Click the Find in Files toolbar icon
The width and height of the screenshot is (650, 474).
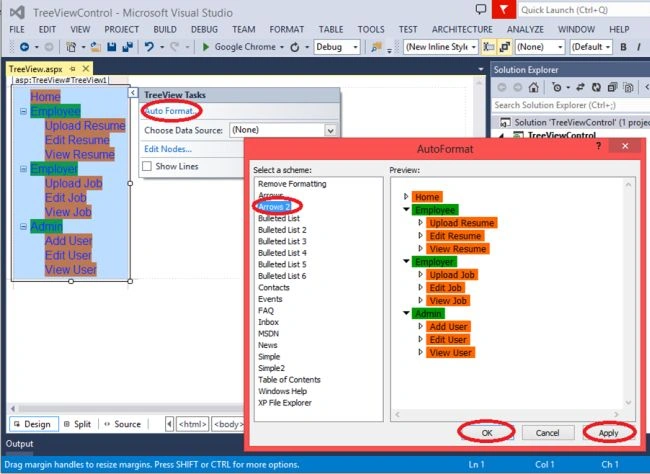tap(376, 47)
